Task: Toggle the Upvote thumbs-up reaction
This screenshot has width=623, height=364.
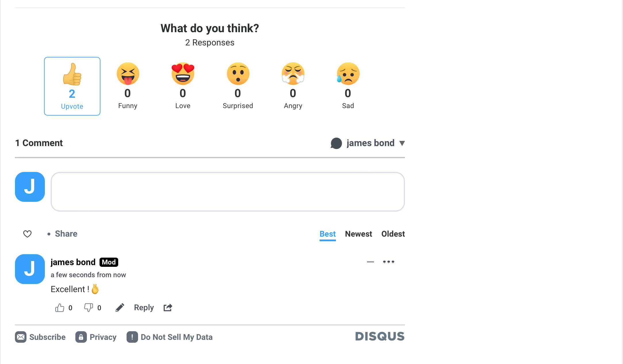Action: (72, 86)
